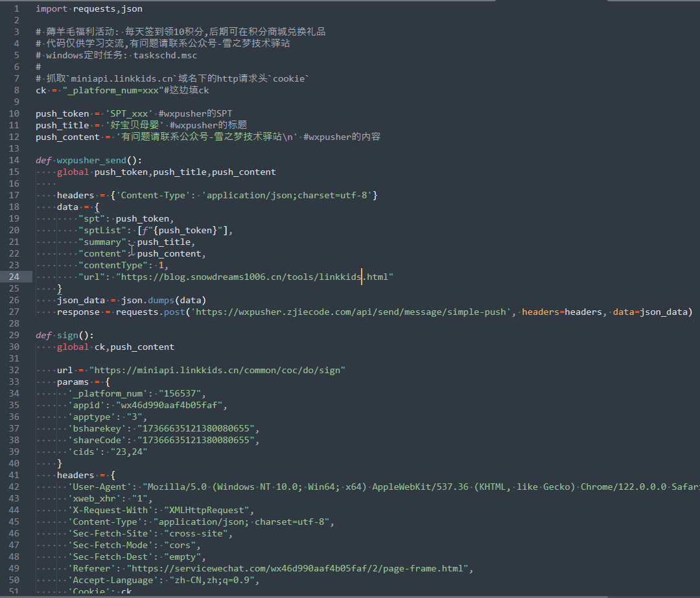The width and height of the screenshot is (700, 598).
Task: Click the "contentType" key in data dict
Action: [113, 265]
